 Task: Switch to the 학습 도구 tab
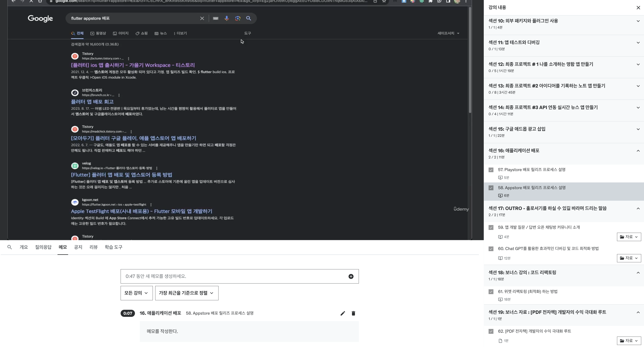114,247
